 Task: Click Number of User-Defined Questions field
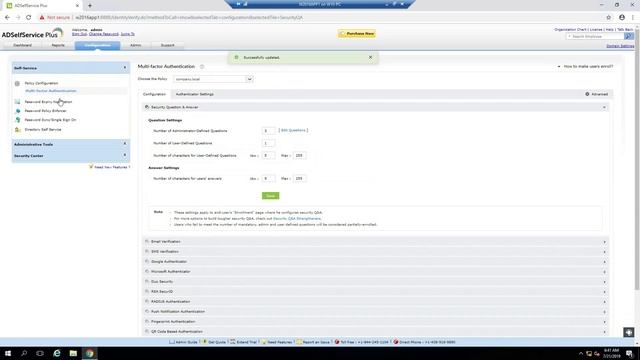tap(268, 143)
